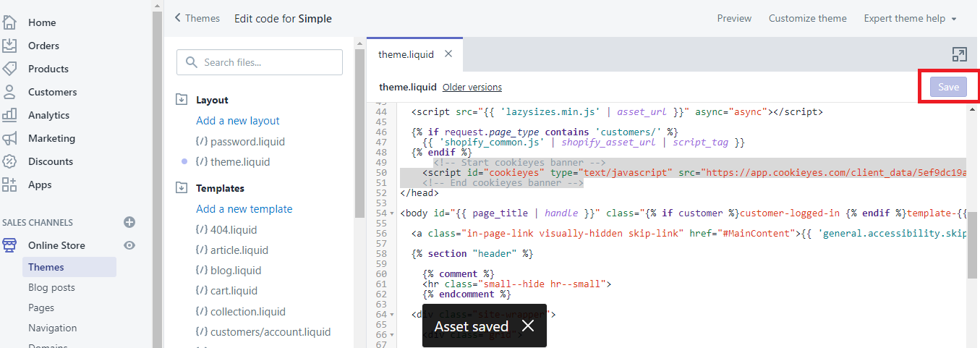This screenshot has height=348, width=980.
Task: Open theme.liquid in file list
Action: tap(240, 161)
